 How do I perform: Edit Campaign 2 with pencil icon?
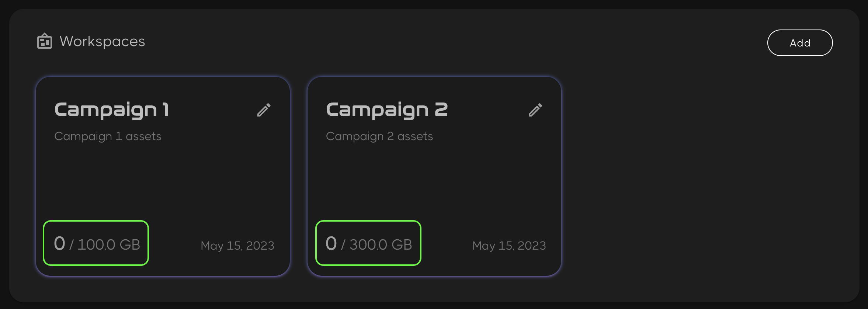535,110
